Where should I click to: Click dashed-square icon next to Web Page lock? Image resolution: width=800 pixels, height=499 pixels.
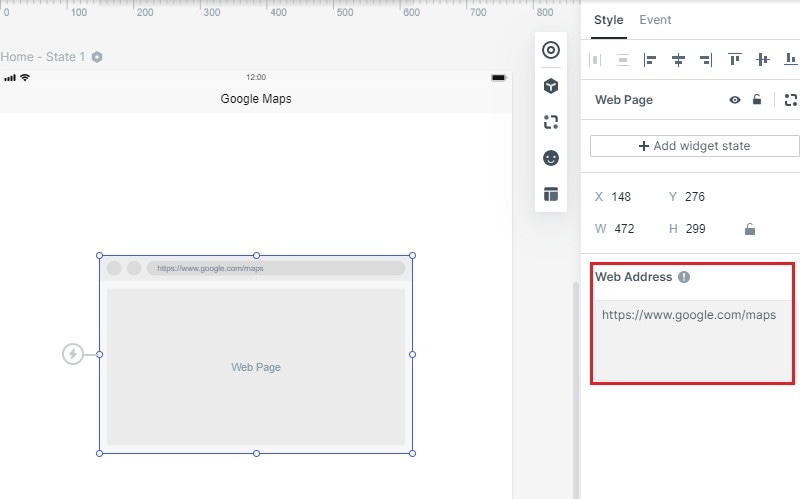791,100
